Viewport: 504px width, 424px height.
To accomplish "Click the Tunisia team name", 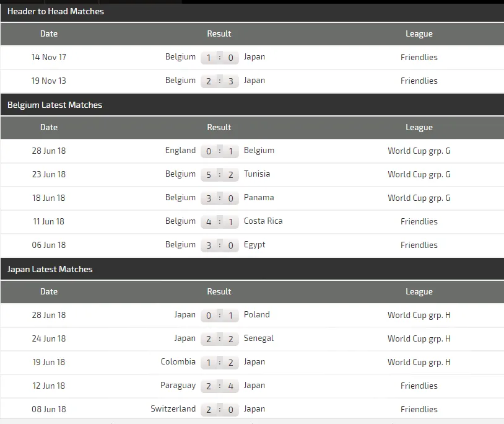I will point(257,174).
